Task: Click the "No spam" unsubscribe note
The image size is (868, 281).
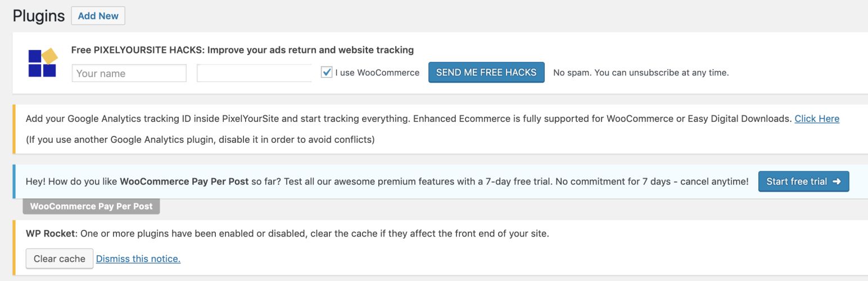Action: (x=640, y=72)
